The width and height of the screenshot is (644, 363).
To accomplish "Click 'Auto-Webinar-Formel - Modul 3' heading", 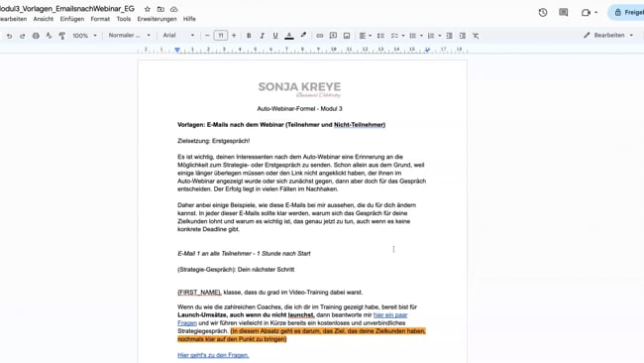I will (299, 108).
